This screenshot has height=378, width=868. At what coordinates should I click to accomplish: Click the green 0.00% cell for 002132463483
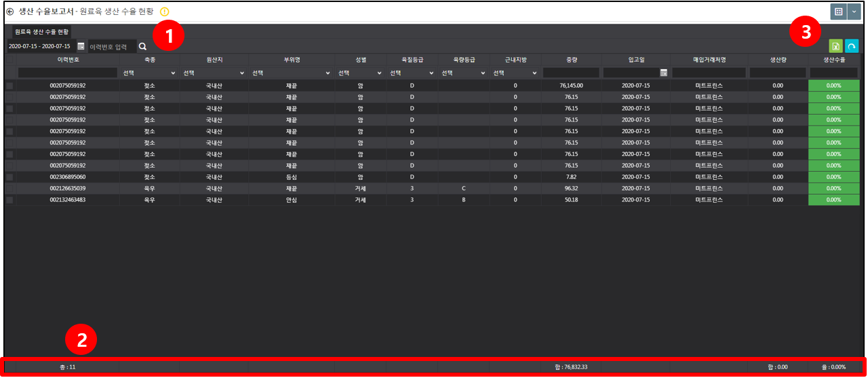833,200
